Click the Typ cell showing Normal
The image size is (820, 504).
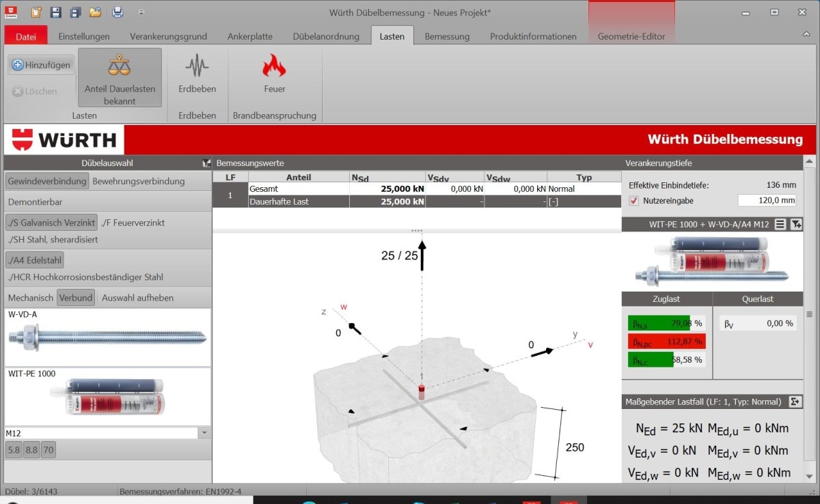(x=584, y=188)
